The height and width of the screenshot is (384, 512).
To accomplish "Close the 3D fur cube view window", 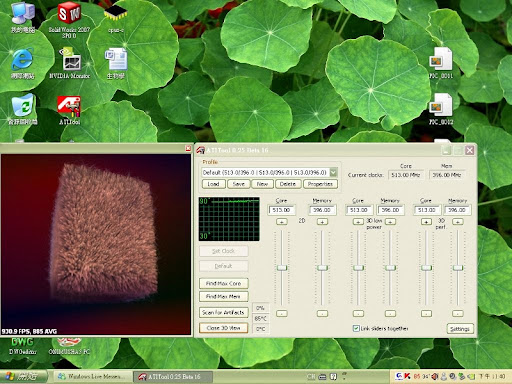I will coord(188,148).
